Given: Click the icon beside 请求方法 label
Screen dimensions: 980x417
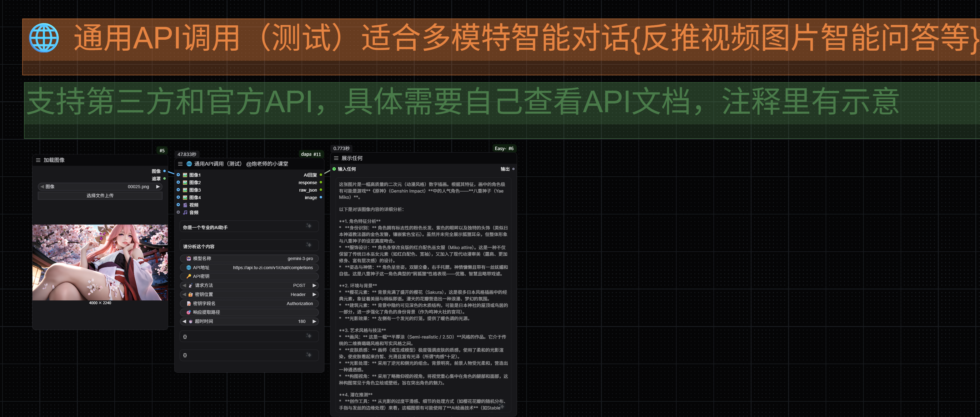Looking at the screenshot, I should coord(191,285).
